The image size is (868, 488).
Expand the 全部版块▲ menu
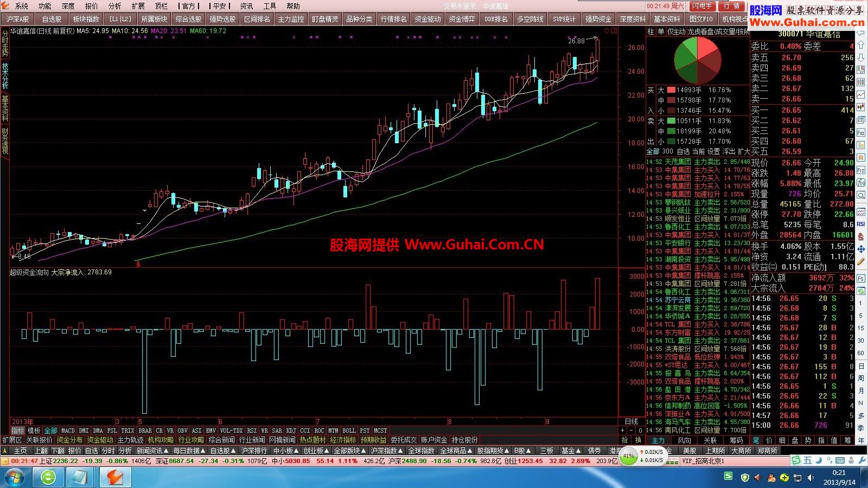[350, 451]
